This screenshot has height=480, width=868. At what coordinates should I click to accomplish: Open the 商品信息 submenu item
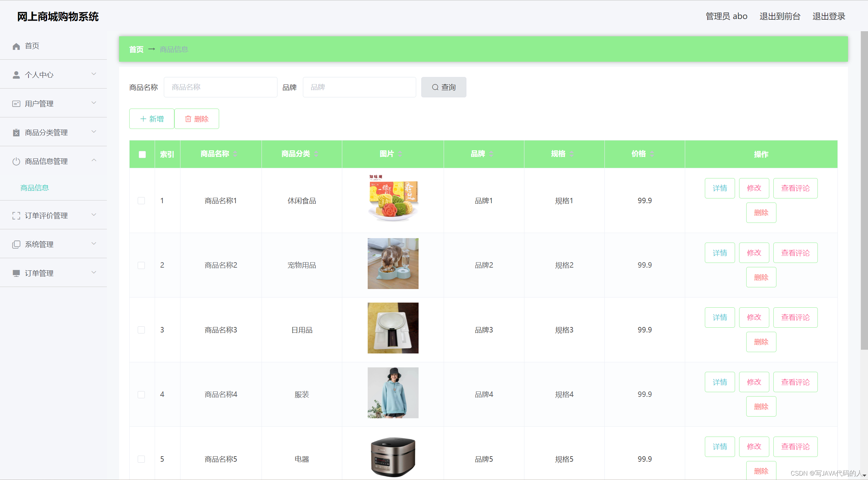[35, 188]
